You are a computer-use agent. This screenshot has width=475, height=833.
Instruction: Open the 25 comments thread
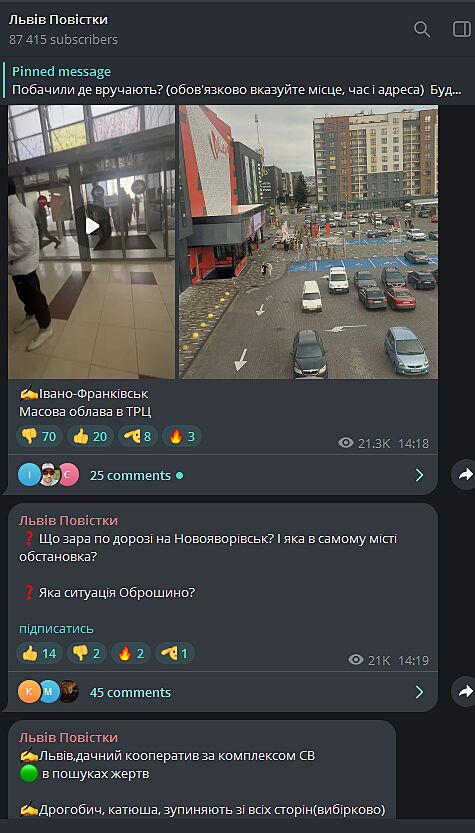tap(223, 475)
